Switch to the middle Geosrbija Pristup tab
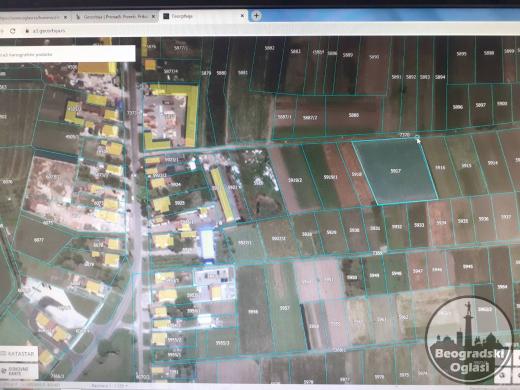Screen dimensions: 520x390 tap(115, 16)
